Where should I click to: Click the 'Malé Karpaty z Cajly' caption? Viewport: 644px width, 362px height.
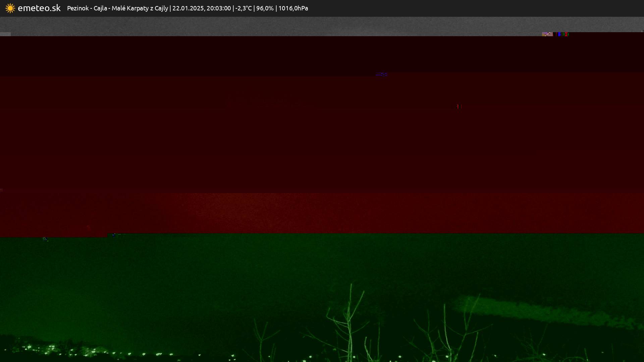point(140,8)
